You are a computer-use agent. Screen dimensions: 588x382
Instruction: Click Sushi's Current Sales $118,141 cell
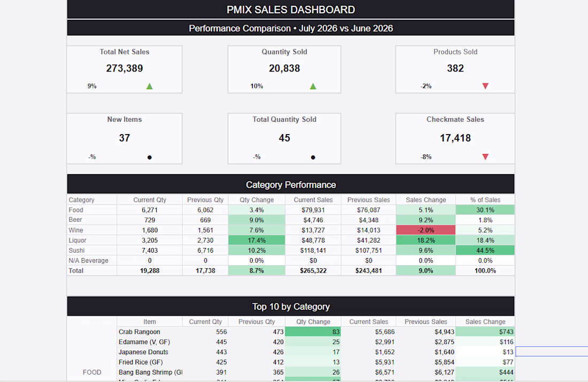313,251
